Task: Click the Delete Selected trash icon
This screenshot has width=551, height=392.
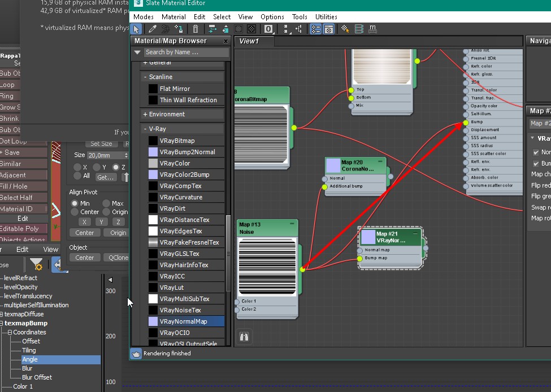Action: point(196,29)
